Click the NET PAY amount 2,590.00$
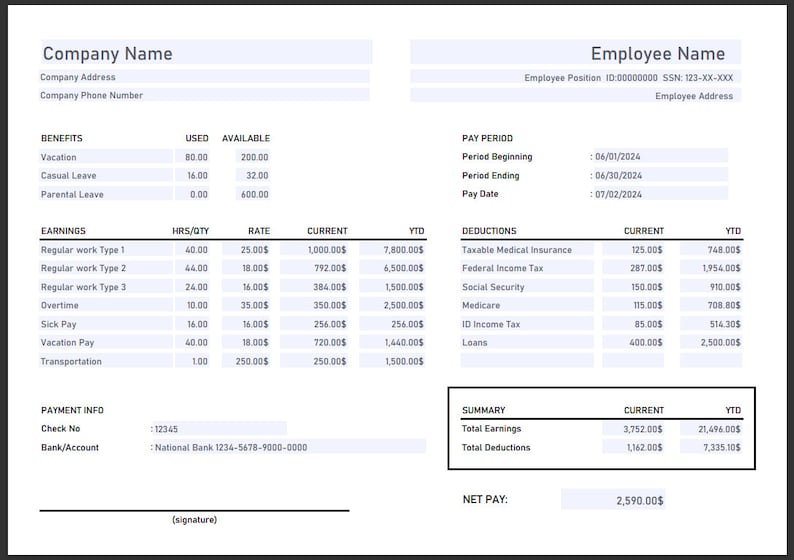Screen dimensions: 794x560 click(613, 500)
